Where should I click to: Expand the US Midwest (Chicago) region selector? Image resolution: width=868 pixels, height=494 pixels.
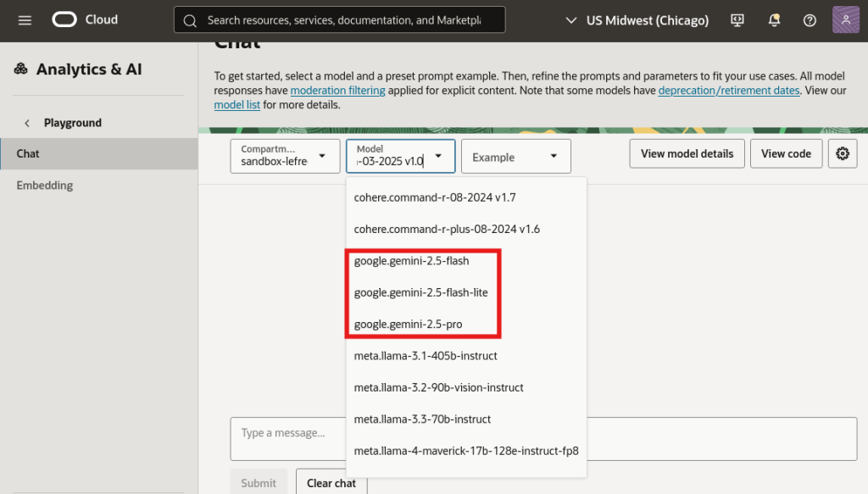click(x=637, y=20)
